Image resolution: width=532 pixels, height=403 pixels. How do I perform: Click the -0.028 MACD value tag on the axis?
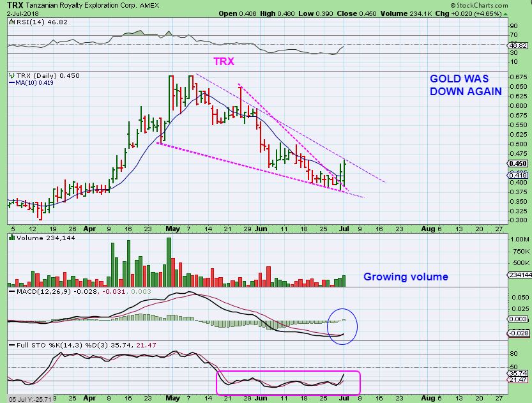coord(519,333)
